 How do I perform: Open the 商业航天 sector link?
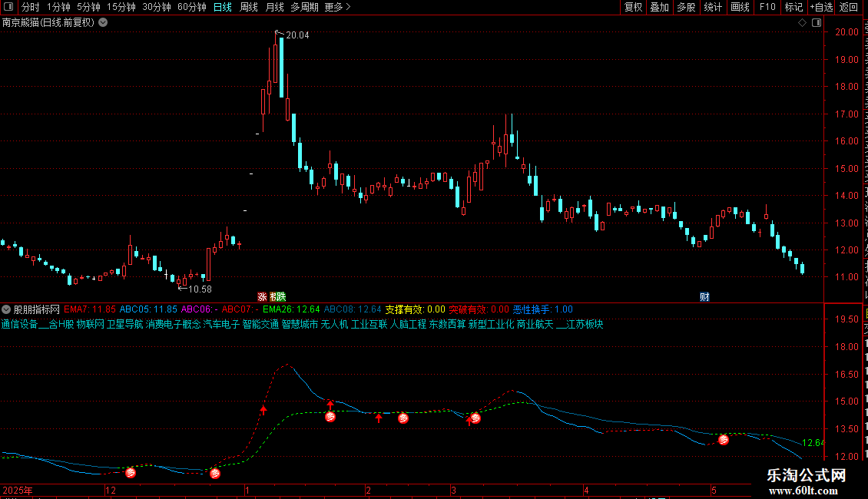click(x=535, y=324)
